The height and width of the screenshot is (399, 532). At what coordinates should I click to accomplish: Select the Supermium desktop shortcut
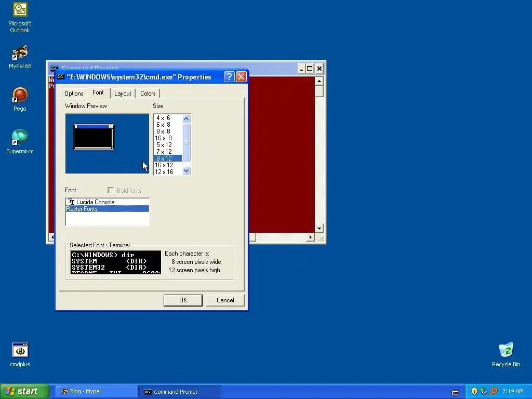click(20, 142)
